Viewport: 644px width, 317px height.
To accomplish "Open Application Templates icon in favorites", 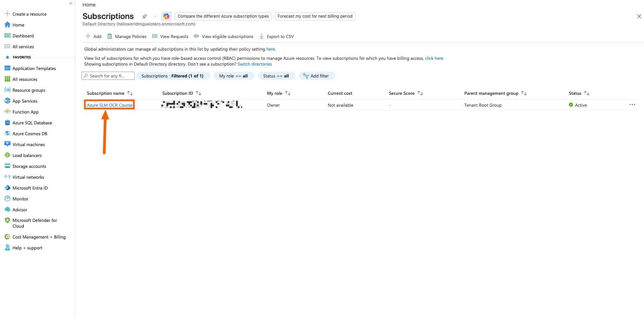I will point(7,68).
